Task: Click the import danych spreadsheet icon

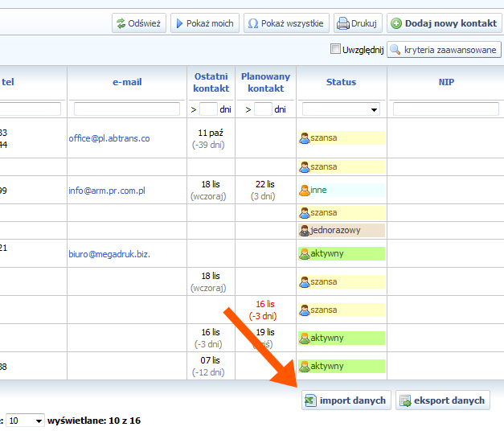Action: (309, 400)
